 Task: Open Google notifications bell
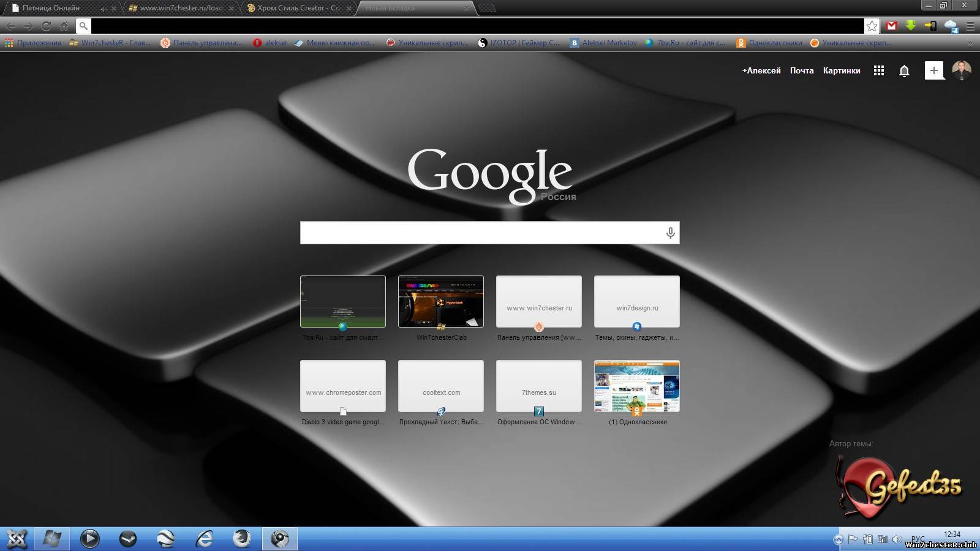pos(904,71)
